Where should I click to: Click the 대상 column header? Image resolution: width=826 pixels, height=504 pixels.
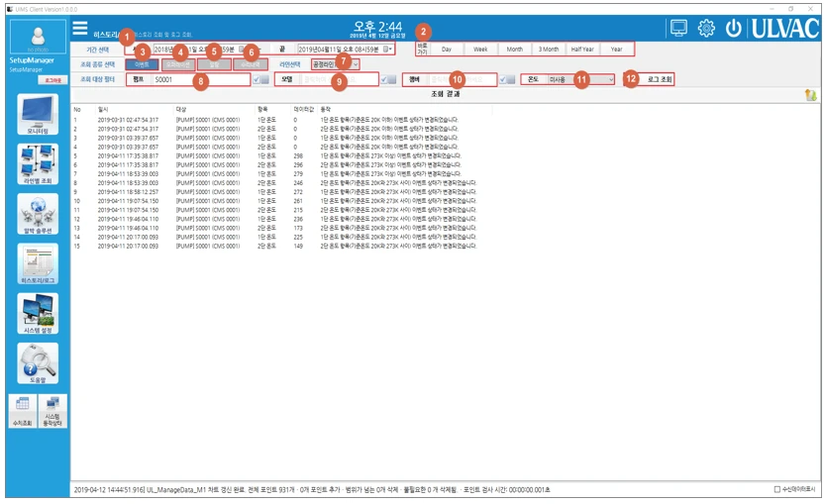pyautogui.click(x=181, y=110)
